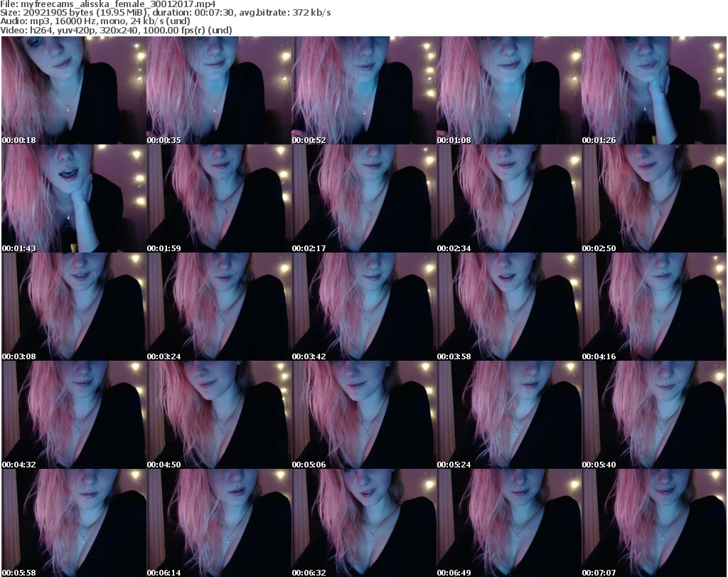Image resolution: width=728 pixels, height=577 pixels.
Task: Click the frame stamped 00:06:49
Action: click(x=509, y=523)
